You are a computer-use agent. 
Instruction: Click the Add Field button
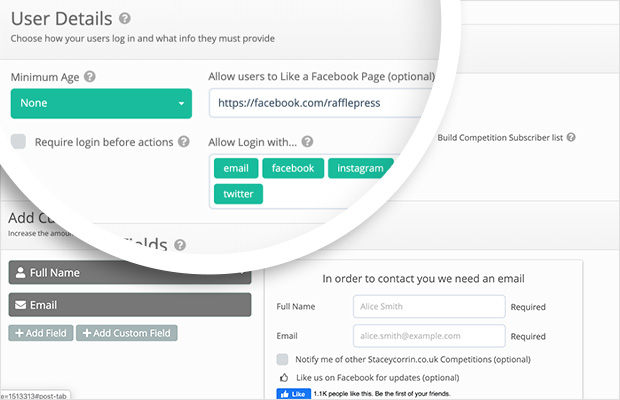41,333
